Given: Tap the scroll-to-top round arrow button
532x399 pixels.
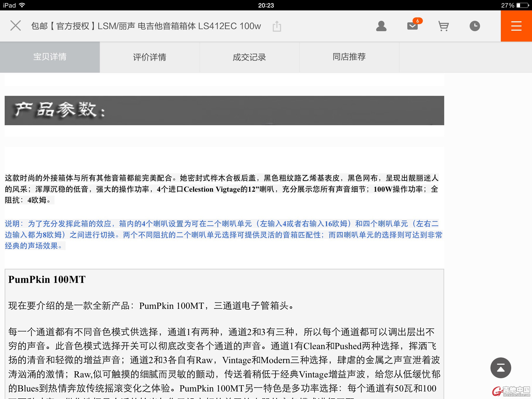Looking at the screenshot, I should pyautogui.click(x=501, y=368).
